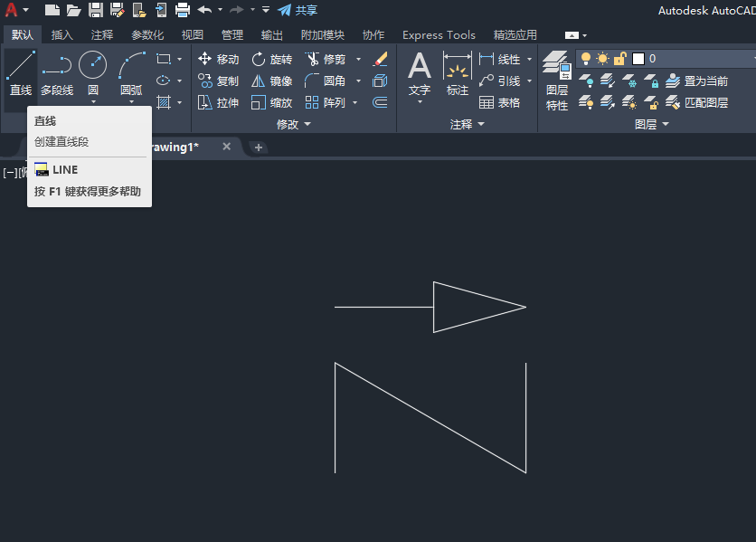The height and width of the screenshot is (542, 756).
Task: Open the Annotate (注释) ribbon tab
Action: point(102,34)
